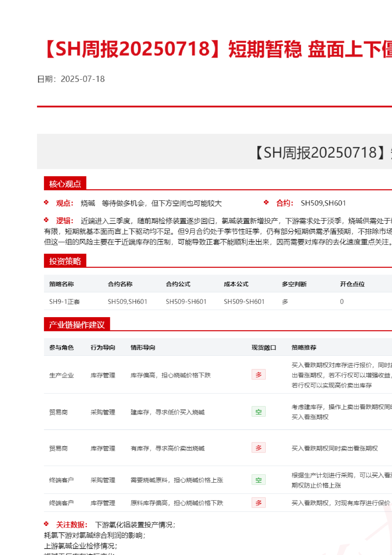The width and height of the screenshot is (392, 555).
Task: Click the SH509,SH601 text beside 合约
Action: (x=323, y=203)
